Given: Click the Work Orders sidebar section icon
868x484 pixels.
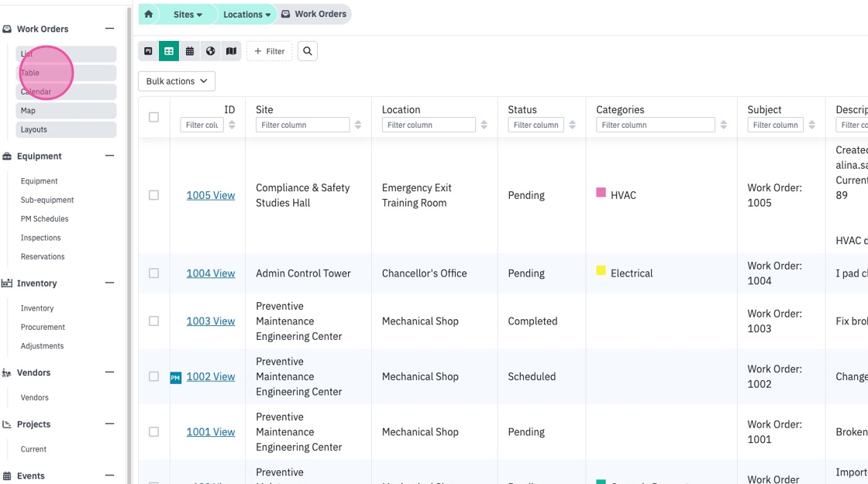Looking at the screenshot, I should coord(7,29).
